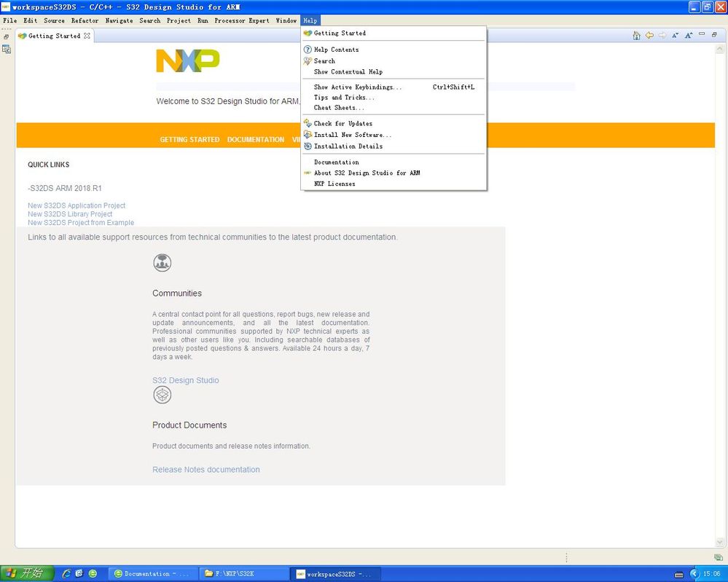Click the taskbar clock showing 15:06

711,574
